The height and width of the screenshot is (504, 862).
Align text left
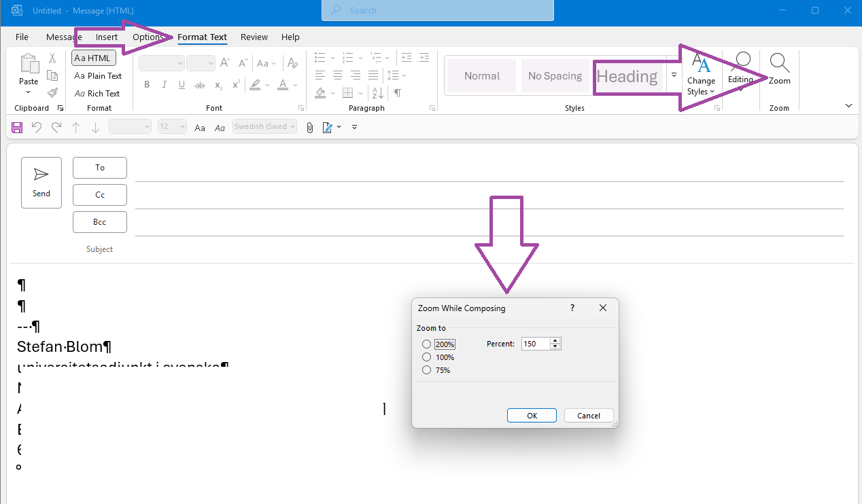coord(320,75)
